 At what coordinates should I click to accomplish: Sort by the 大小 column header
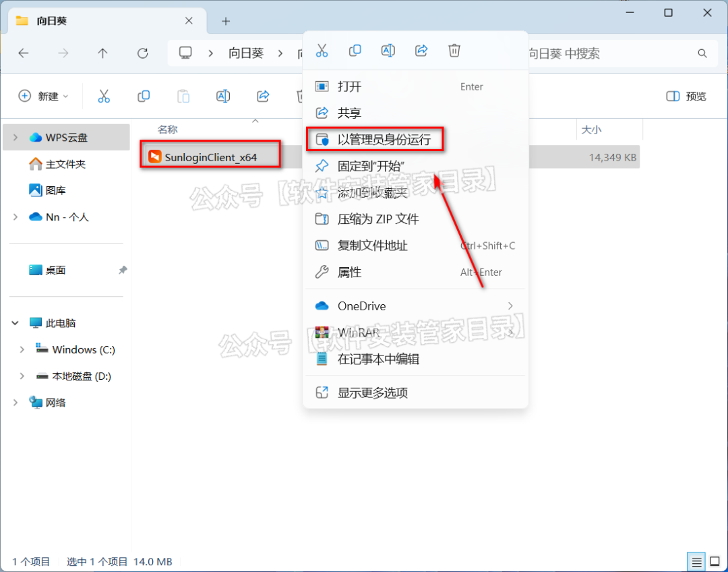[x=592, y=130]
